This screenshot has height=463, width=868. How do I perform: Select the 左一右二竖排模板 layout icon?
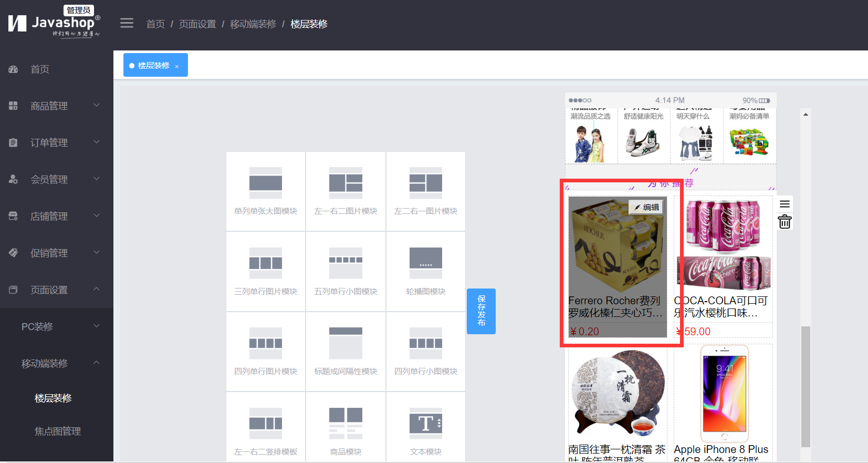coord(266,423)
